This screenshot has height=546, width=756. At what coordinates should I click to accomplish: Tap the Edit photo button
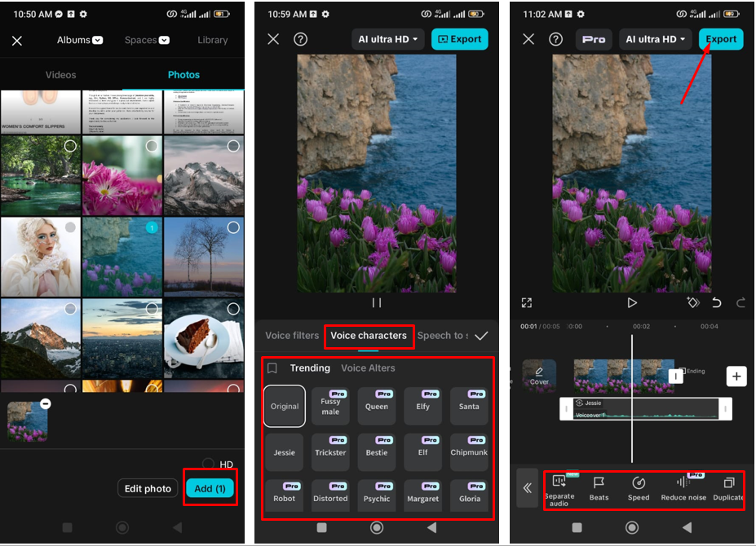(x=148, y=489)
